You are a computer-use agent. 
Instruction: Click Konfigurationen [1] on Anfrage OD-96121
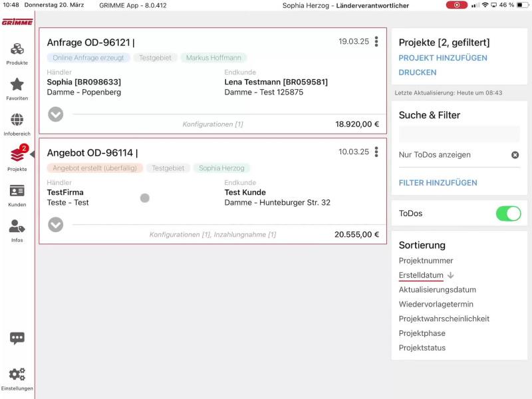(213, 124)
